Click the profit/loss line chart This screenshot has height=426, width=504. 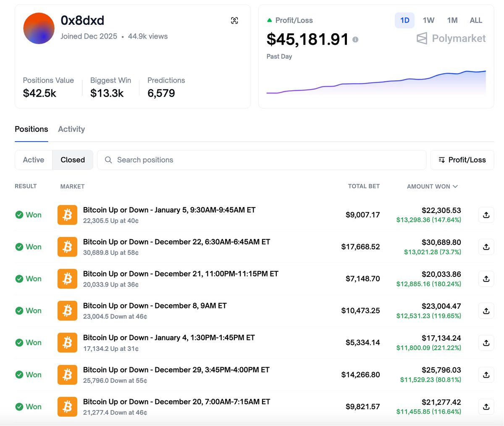[x=376, y=82]
